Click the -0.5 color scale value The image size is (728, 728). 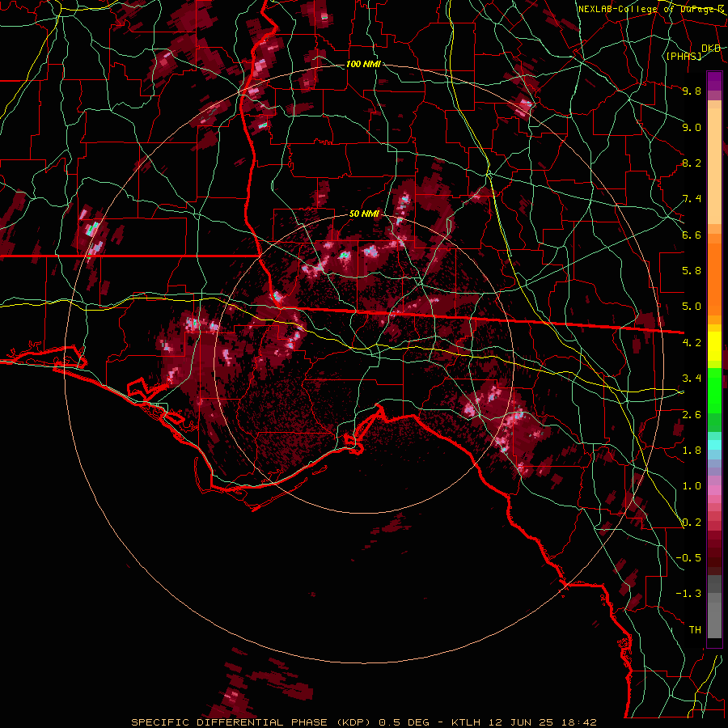(x=689, y=558)
